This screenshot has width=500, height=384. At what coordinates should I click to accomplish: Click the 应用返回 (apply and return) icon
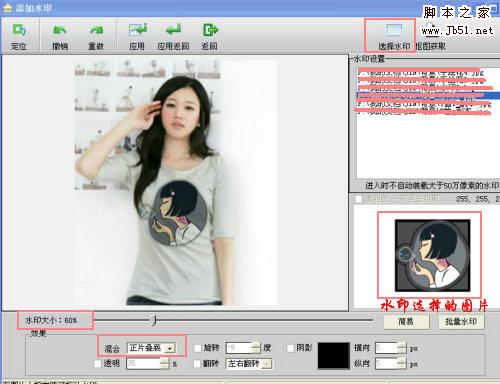pyautogui.click(x=173, y=36)
